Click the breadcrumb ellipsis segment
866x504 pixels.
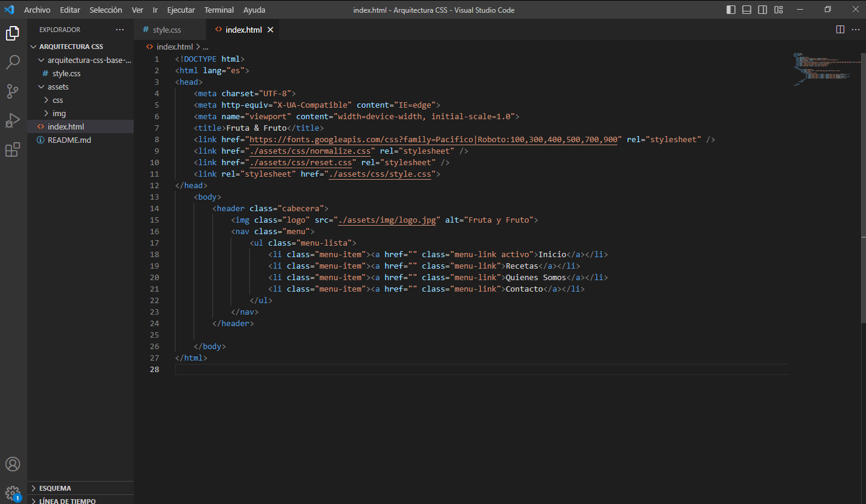205,47
